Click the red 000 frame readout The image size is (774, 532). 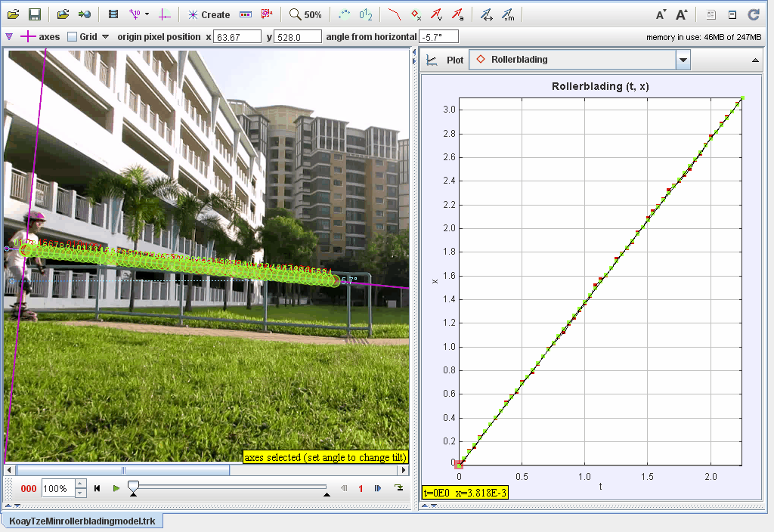click(29, 489)
